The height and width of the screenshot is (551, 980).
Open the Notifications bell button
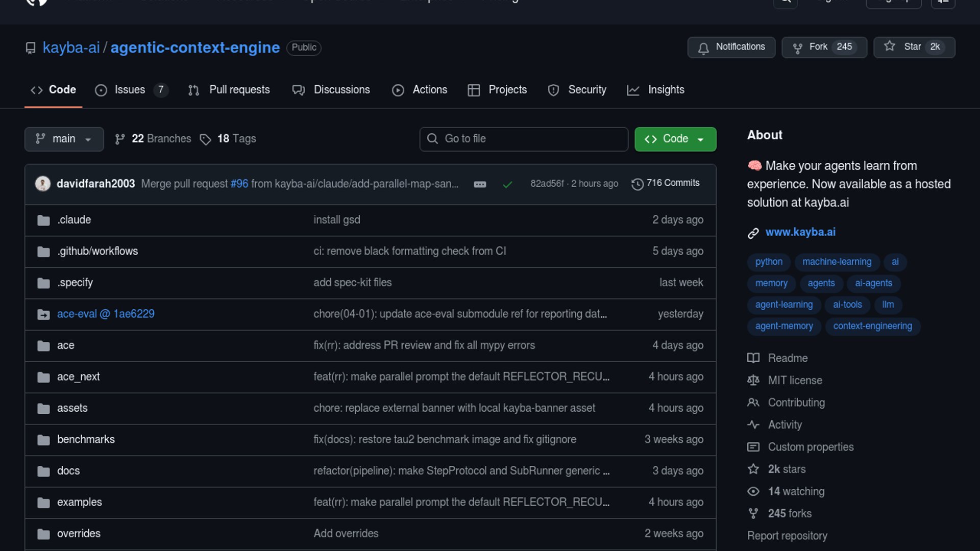(731, 47)
